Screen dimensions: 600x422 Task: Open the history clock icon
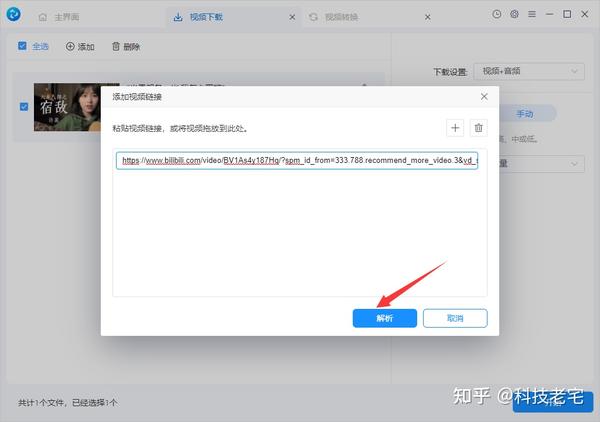(x=496, y=14)
